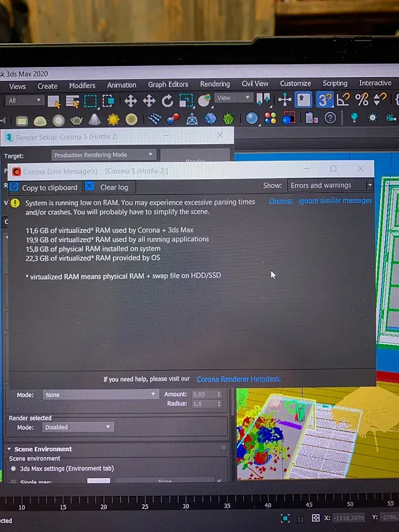Screen dimensions: 399x532
Task: Activate the Select and Scale tool
Action: click(x=186, y=100)
